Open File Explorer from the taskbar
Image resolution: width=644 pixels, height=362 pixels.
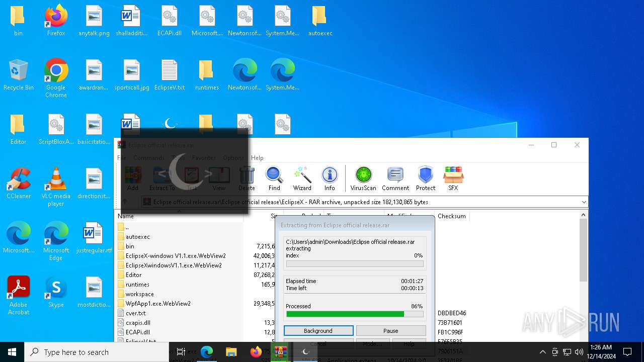(231, 352)
